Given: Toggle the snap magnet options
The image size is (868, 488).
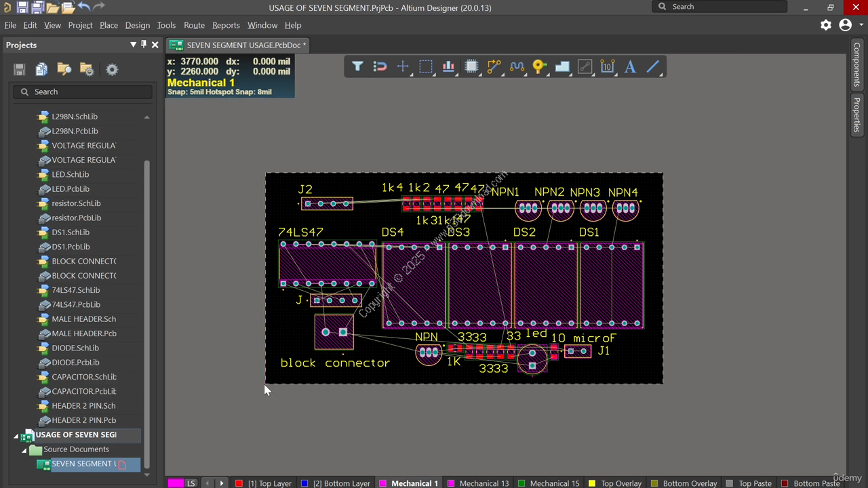Looking at the screenshot, I should (380, 66).
